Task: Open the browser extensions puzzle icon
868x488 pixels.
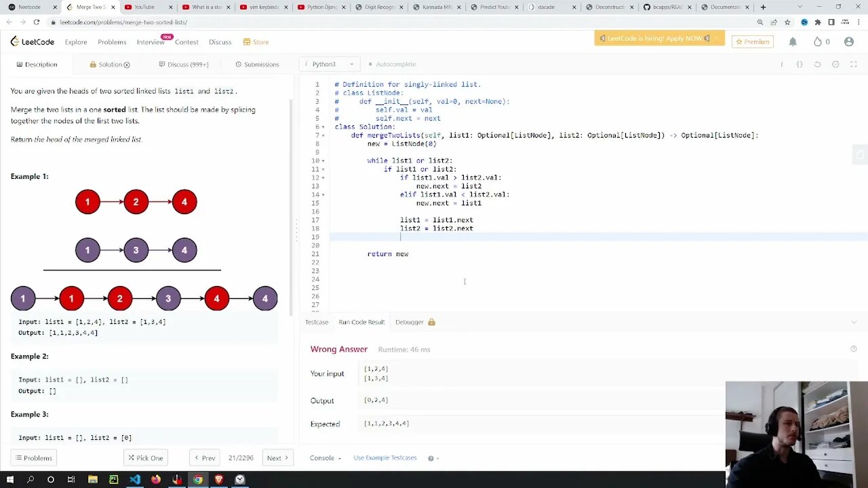Action: coord(818,22)
